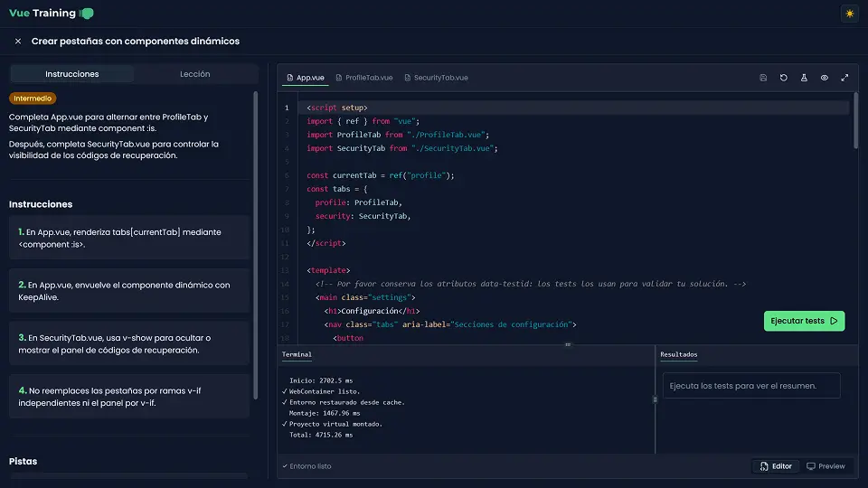Switch to the Instrucciones tab
The height and width of the screenshot is (488, 868).
point(72,74)
